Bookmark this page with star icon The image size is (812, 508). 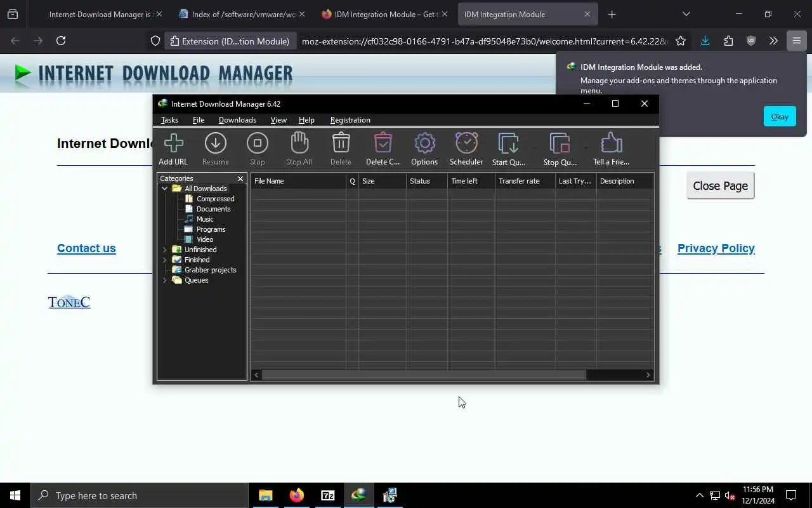[x=681, y=41]
